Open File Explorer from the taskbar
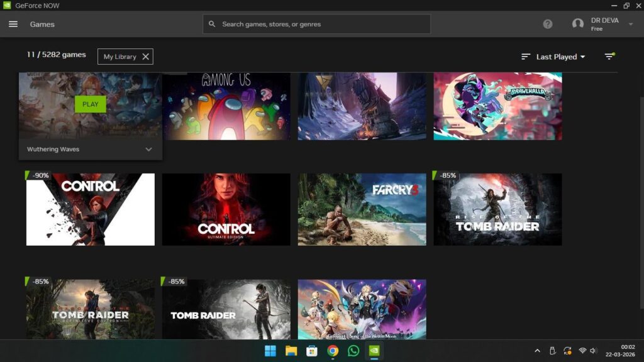Screen dimensions: 644x362 [291, 351]
